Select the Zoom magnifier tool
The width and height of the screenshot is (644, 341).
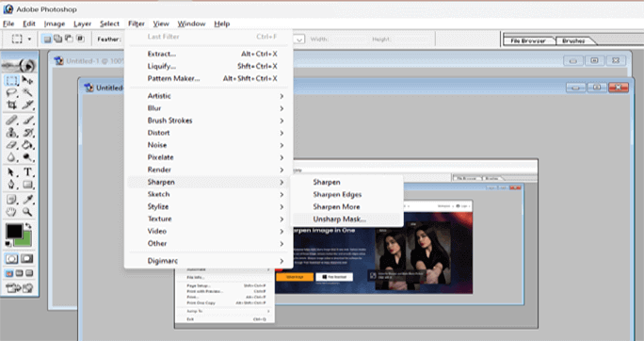coord(27,212)
